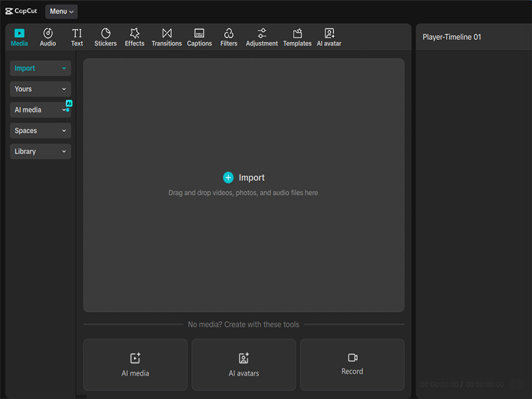Open the AI avatar panel
532x399 pixels.
pos(329,37)
